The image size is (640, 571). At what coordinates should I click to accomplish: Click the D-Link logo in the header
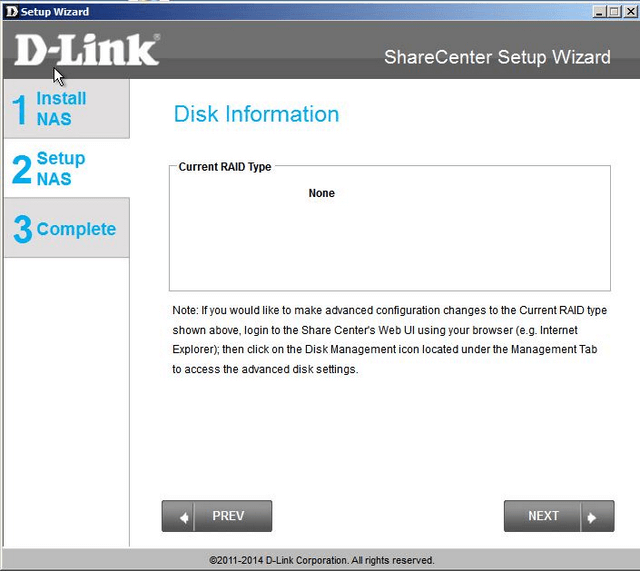coord(87,50)
